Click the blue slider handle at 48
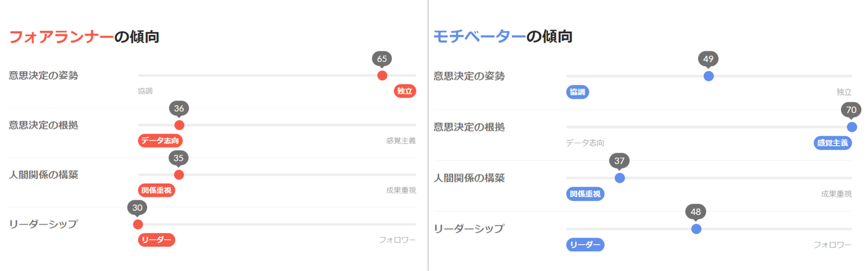Viewport: 868px width, 271px height. (696, 229)
